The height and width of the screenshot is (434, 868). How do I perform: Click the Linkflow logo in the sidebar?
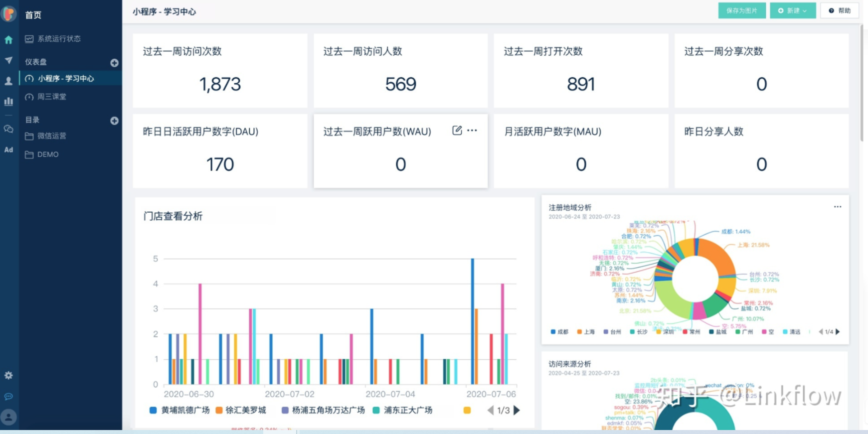[x=9, y=13]
